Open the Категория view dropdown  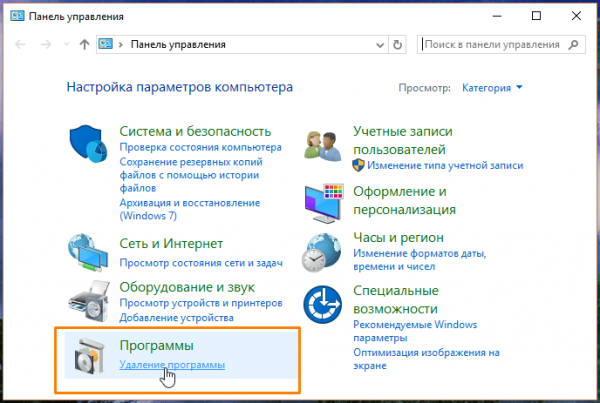[492, 88]
